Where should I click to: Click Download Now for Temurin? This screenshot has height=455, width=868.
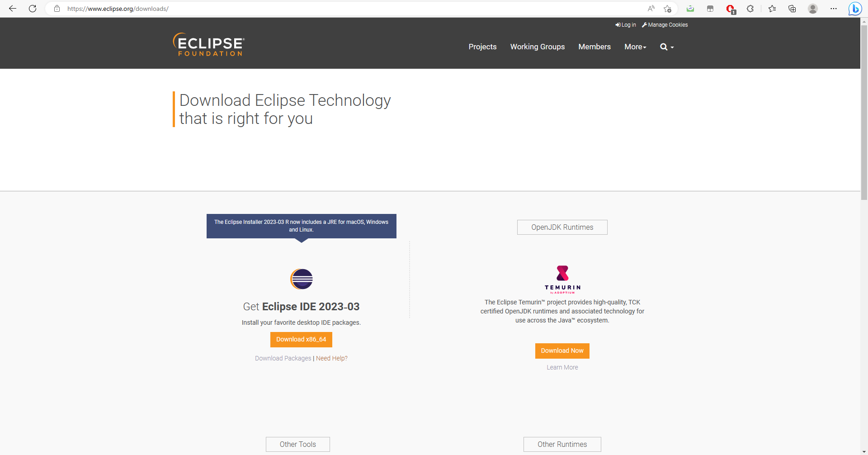[x=562, y=351]
